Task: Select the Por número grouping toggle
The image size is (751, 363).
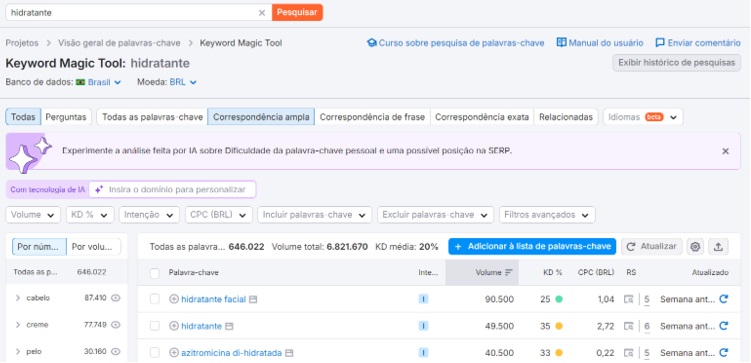Action: pos(39,247)
